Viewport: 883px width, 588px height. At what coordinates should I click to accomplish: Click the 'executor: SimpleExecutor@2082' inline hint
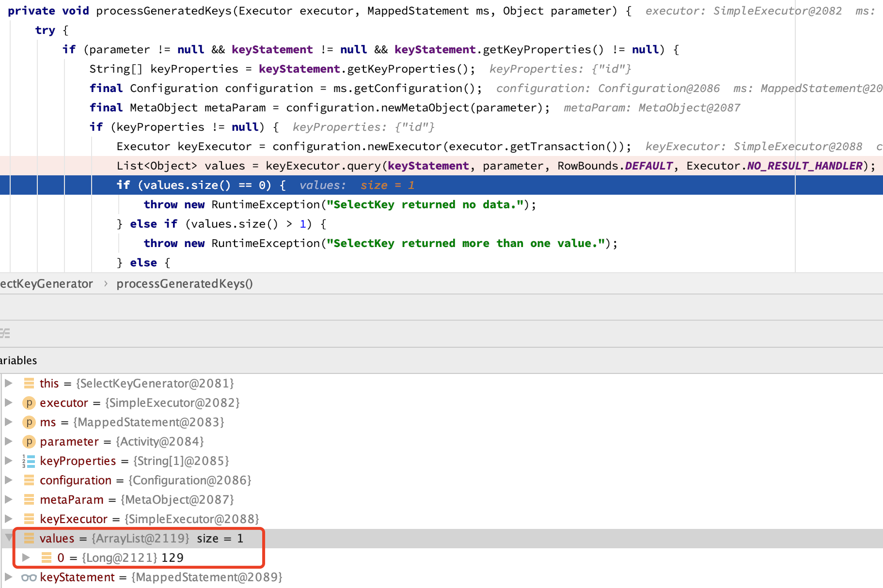coord(743,11)
